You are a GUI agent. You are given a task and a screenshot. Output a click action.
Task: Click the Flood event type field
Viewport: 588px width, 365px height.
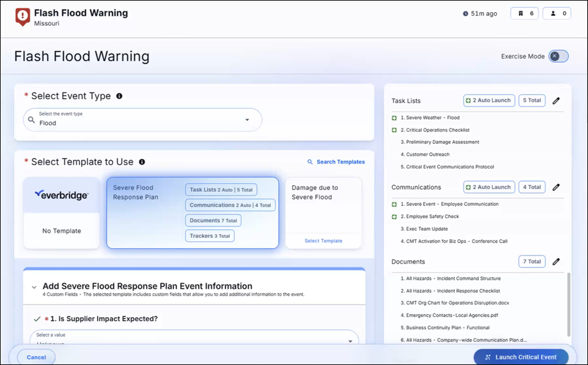pos(142,120)
